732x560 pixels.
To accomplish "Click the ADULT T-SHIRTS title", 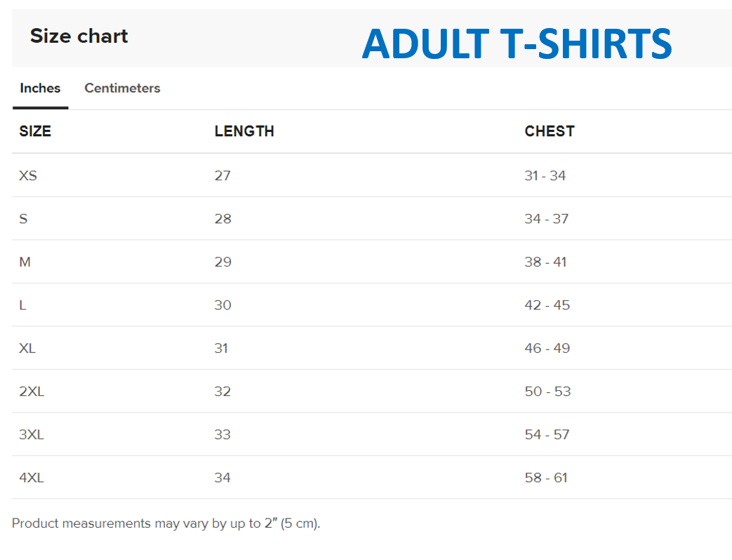I will pyautogui.click(x=517, y=44).
